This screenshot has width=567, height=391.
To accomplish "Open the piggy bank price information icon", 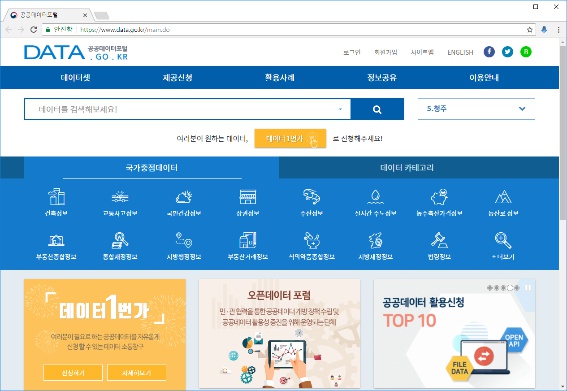I will (439, 197).
